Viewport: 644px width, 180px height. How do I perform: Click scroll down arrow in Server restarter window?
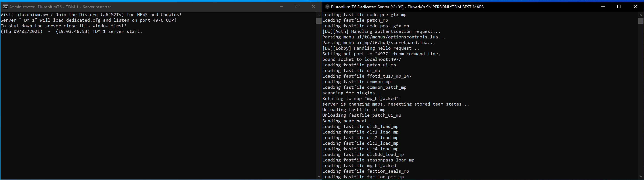[319, 177]
